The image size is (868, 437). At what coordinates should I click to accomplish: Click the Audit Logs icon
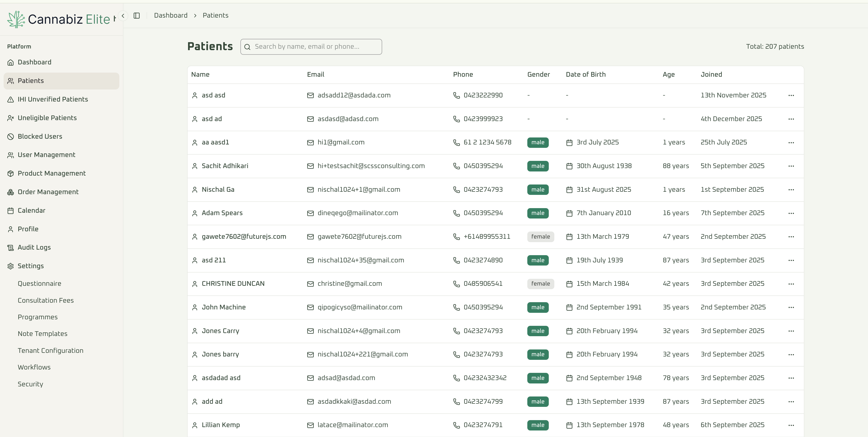tap(10, 247)
